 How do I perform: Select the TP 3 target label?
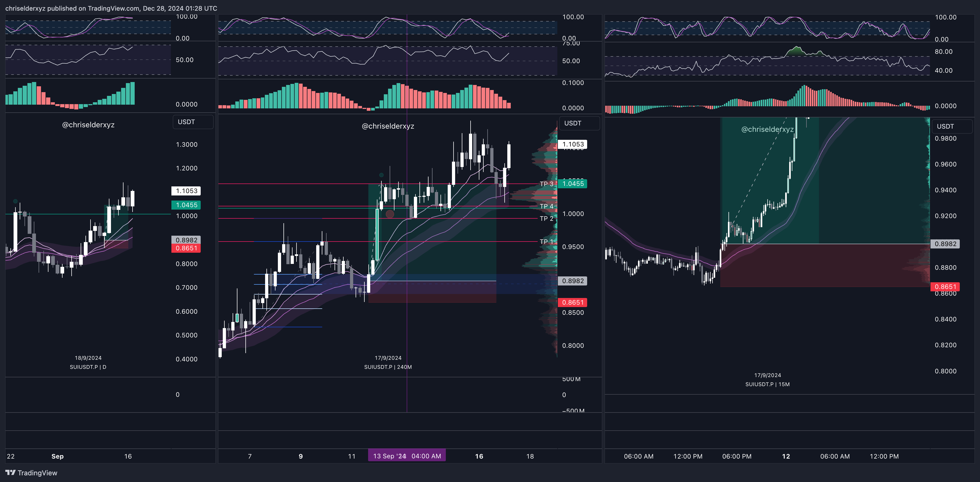tap(546, 184)
